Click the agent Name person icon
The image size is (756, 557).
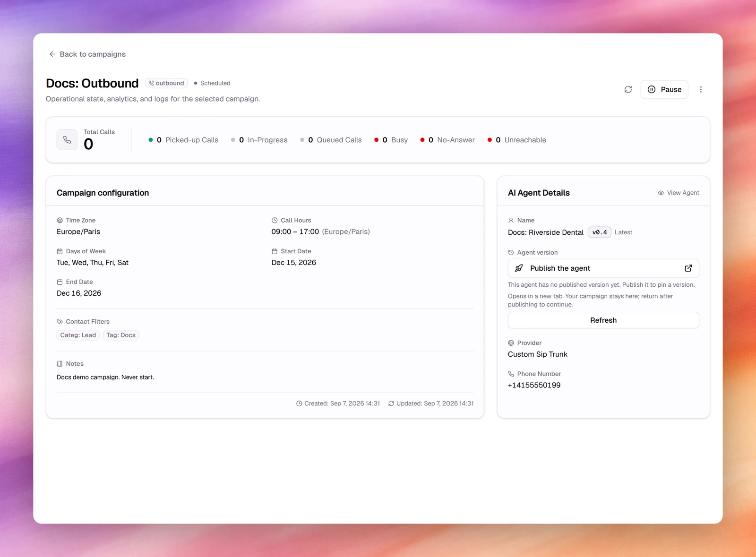click(x=511, y=220)
